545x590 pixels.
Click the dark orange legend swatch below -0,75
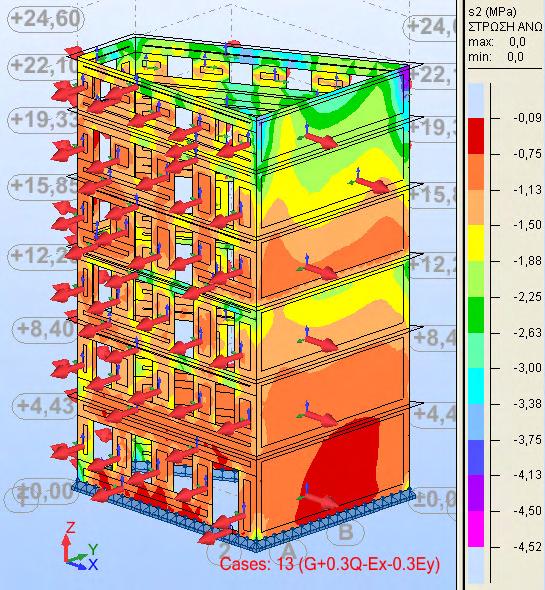tap(476, 172)
